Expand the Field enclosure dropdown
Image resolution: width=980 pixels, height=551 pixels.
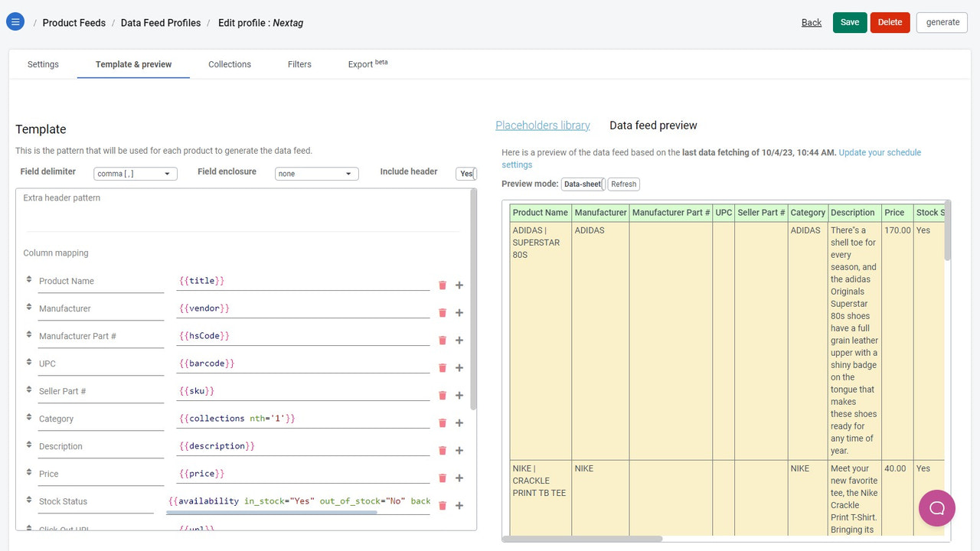pos(317,174)
